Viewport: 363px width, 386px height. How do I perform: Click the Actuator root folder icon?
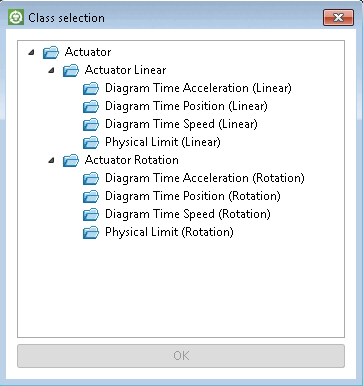pyautogui.click(x=51, y=52)
